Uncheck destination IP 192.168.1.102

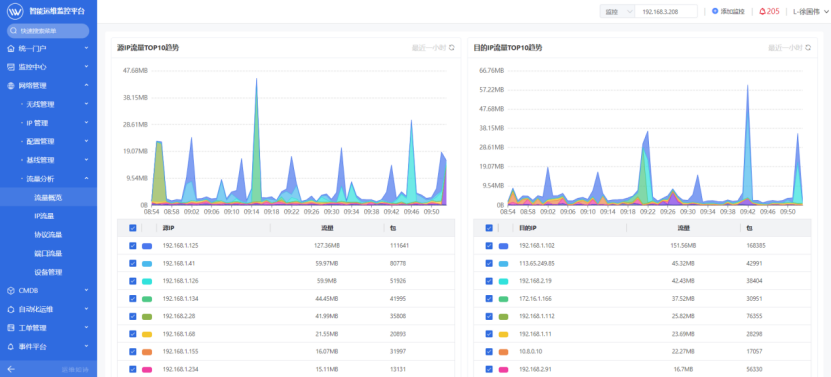click(489, 246)
